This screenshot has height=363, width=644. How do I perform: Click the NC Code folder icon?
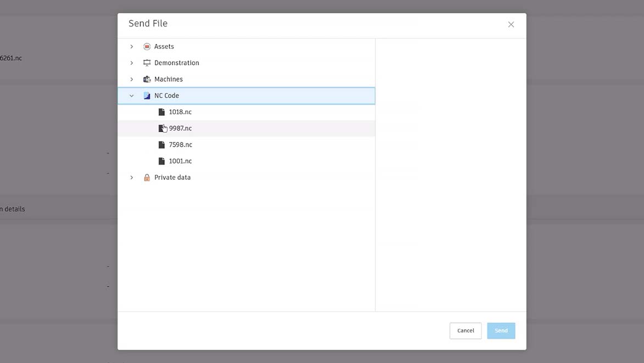[147, 96]
